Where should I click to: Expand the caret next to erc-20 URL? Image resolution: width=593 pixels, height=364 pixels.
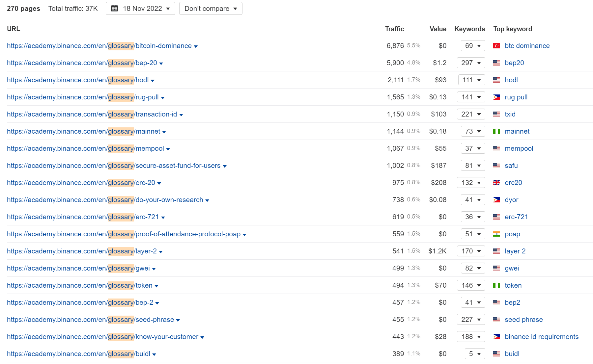(x=159, y=183)
